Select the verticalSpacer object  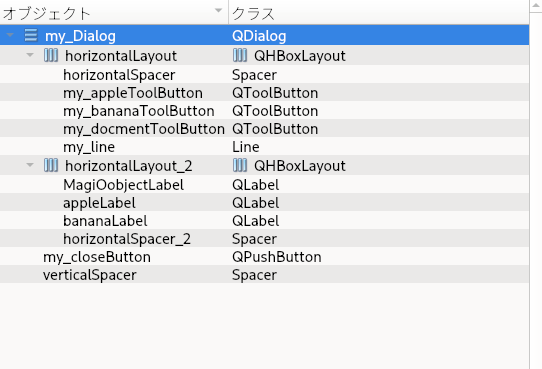(x=90, y=275)
